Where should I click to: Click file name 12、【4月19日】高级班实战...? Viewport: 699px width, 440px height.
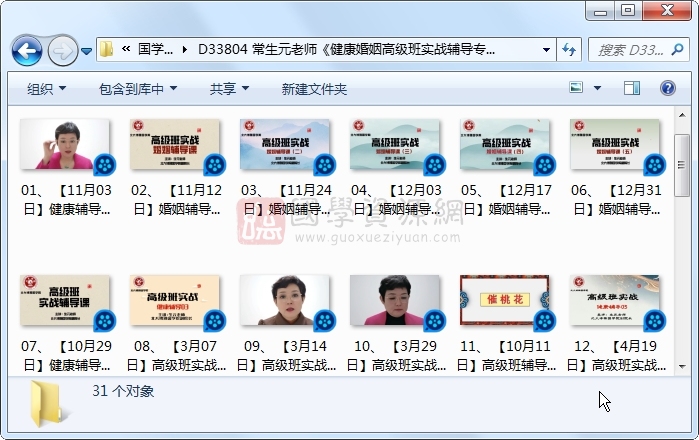point(617,356)
